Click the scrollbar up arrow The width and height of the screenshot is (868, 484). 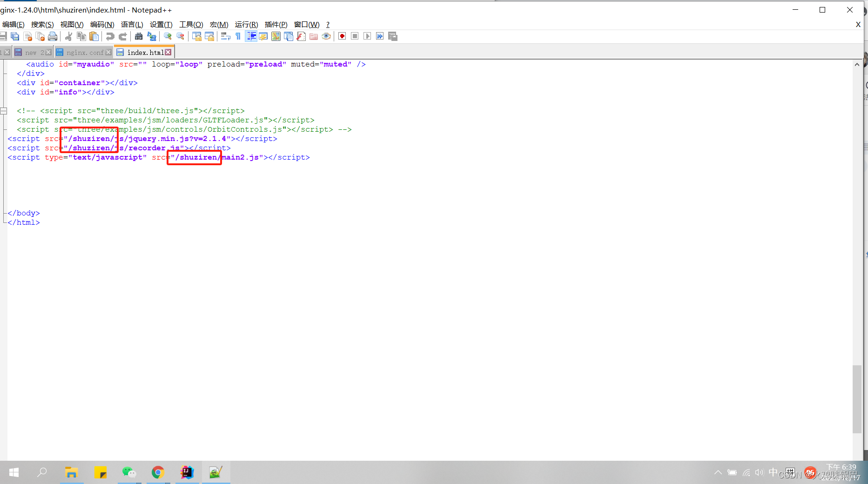[x=857, y=65]
